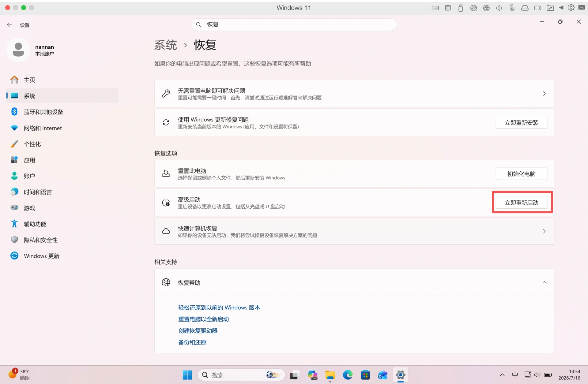Open link 备份和还原
This screenshot has width=588, height=384.
coord(192,342)
